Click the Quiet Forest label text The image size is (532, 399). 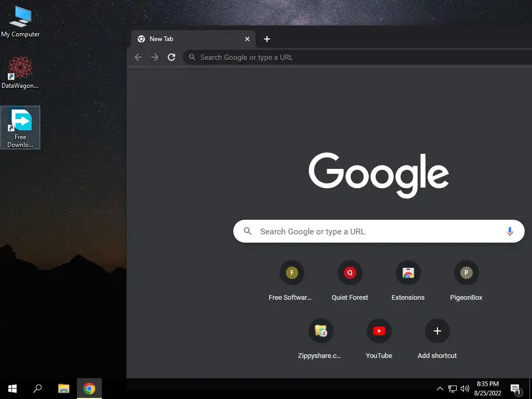point(350,298)
